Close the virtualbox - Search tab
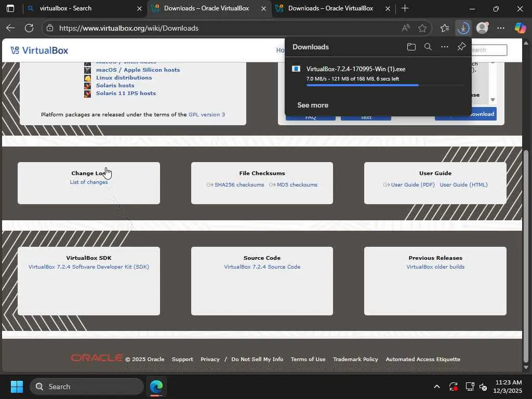 139,8
